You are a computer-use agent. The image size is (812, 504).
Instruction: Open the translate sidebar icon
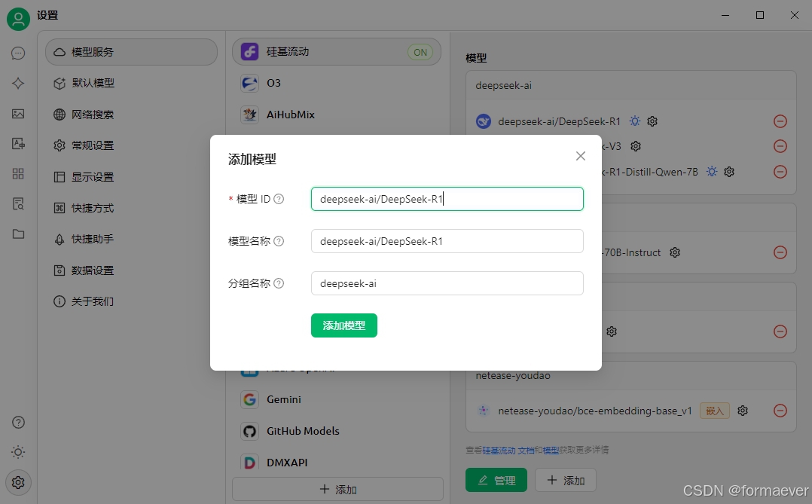point(18,143)
